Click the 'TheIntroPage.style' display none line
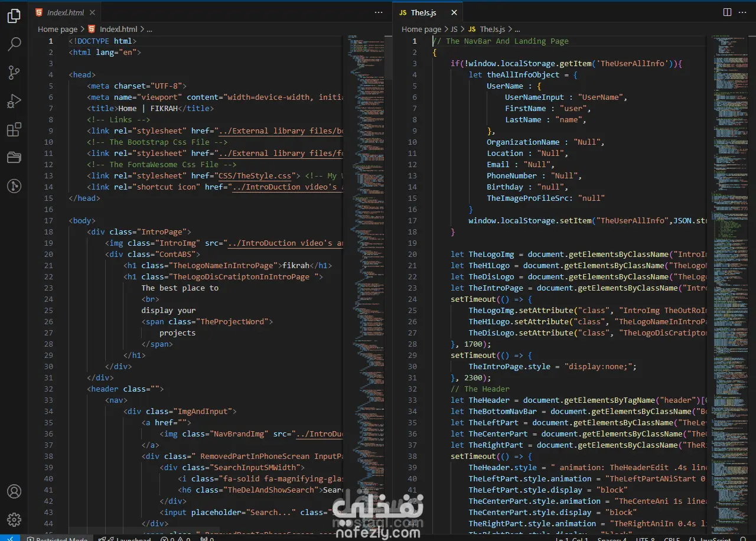The width and height of the screenshot is (756, 541). point(552,367)
